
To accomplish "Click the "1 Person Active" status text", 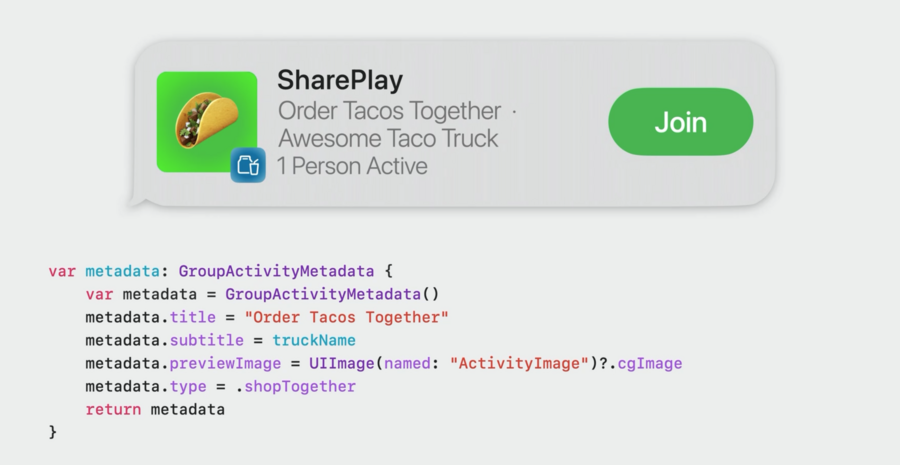I will (x=352, y=166).
